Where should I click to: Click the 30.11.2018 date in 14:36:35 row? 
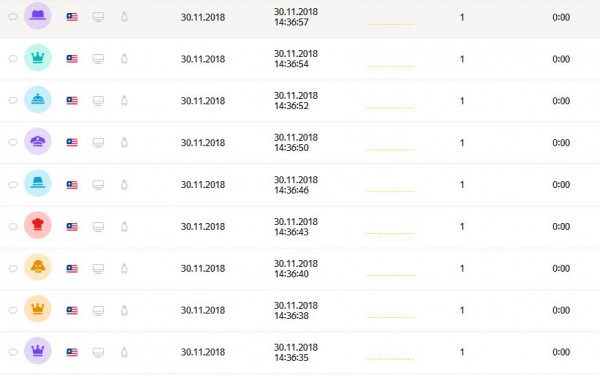pos(203,352)
